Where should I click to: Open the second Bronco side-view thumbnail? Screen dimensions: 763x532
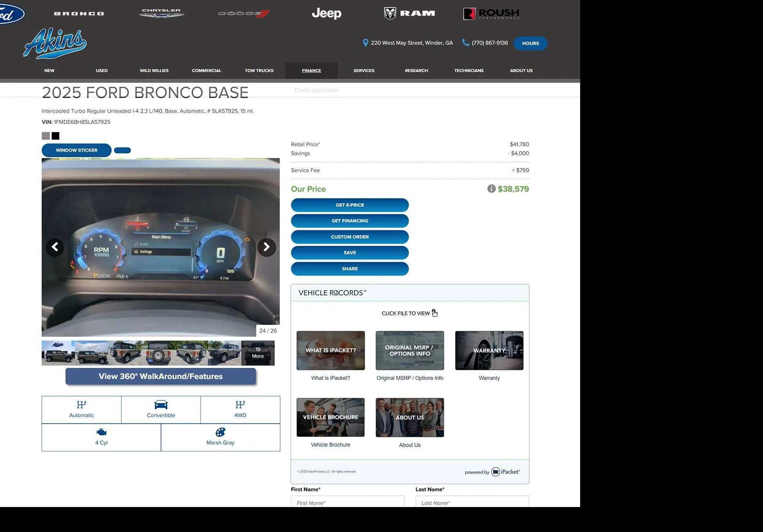coord(92,353)
